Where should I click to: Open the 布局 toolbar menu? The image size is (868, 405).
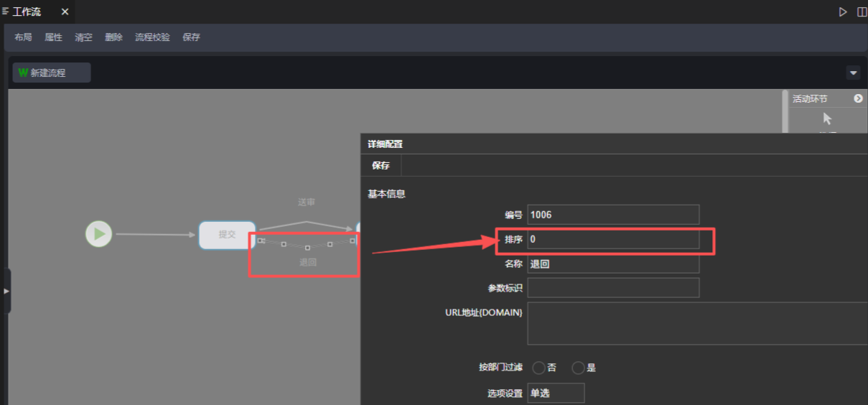pyautogui.click(x=23, y=37)
